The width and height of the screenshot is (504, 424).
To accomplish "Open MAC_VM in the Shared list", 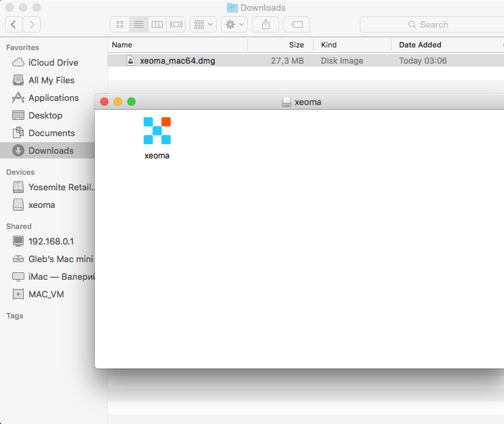I will [46, 294].
